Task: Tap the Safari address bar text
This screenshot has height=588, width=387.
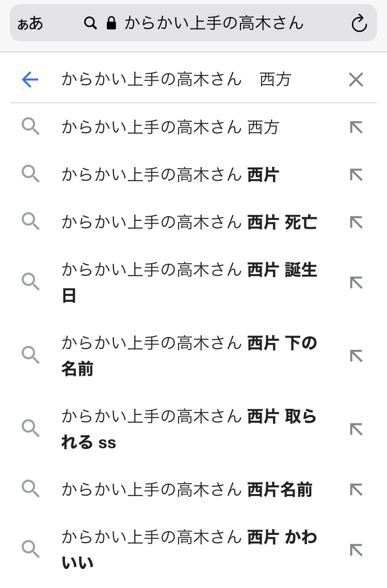Action: (x=214, y=23)
